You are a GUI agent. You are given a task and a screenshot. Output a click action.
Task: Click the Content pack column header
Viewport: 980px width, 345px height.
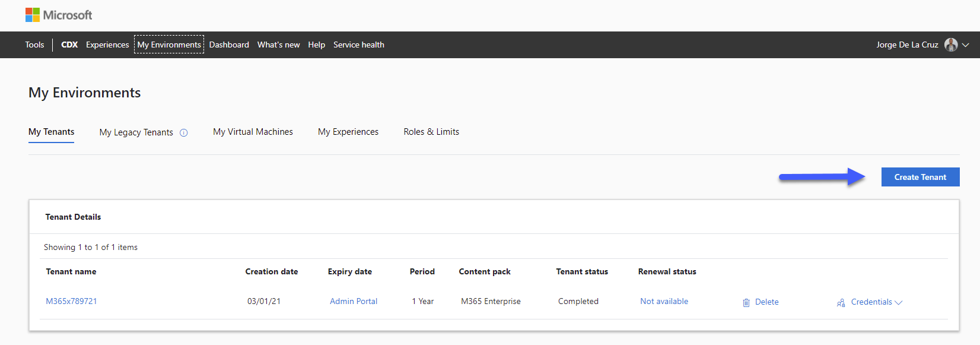(x=485, y=271)
